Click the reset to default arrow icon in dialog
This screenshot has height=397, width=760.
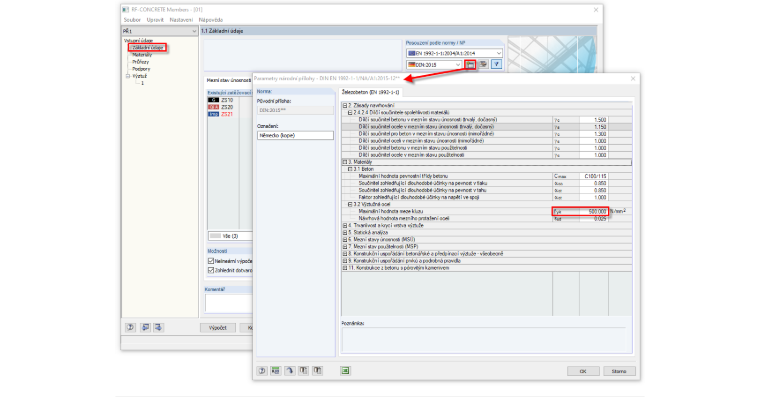tap(289, 371)
